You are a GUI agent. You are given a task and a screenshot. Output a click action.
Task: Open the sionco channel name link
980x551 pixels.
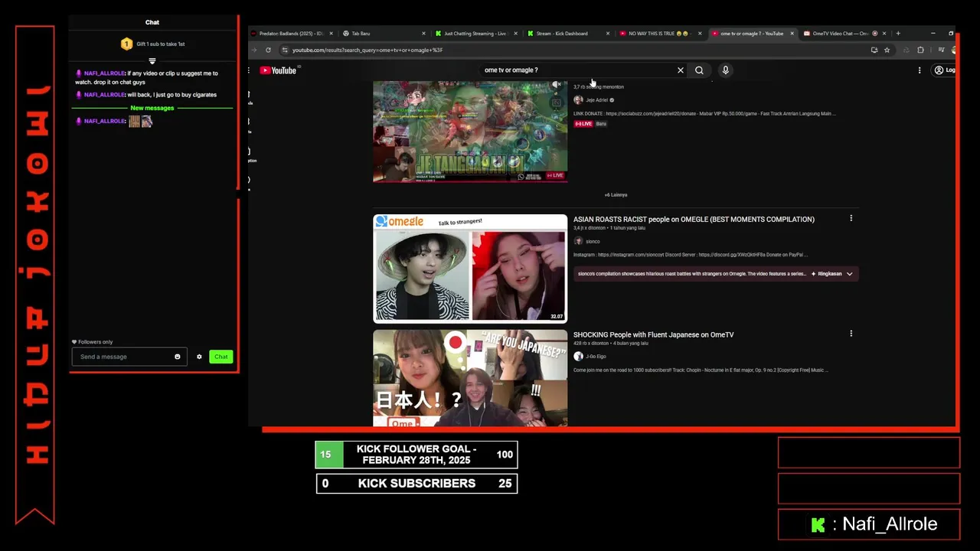tap(593, 242)
